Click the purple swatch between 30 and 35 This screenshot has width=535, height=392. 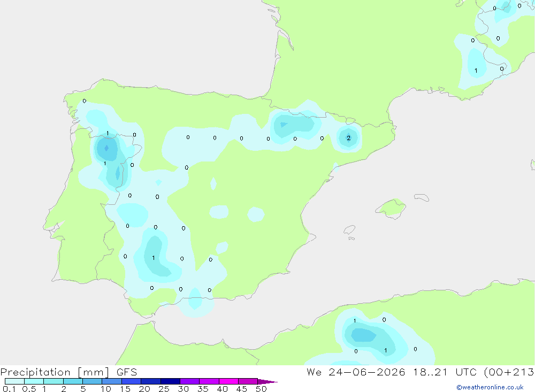pos(190,381)
